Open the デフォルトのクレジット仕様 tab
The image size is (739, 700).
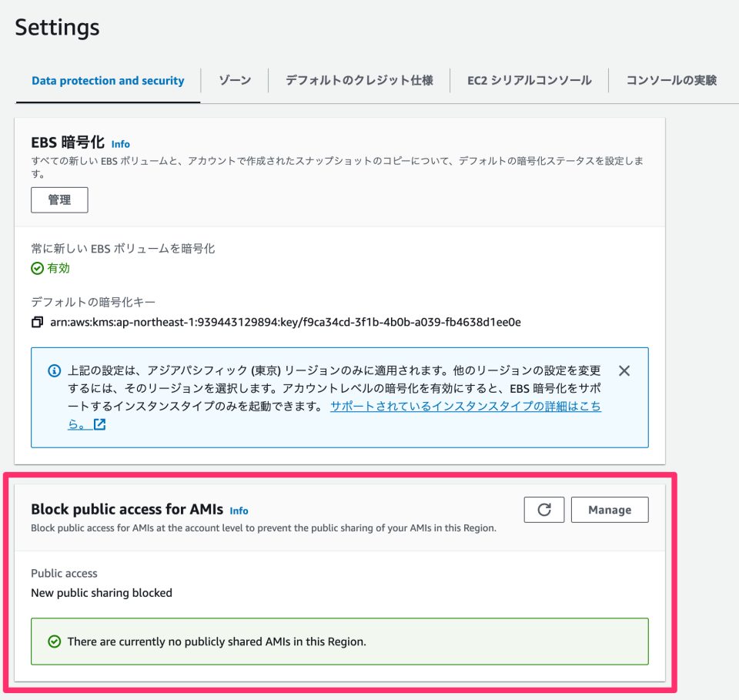358,80
